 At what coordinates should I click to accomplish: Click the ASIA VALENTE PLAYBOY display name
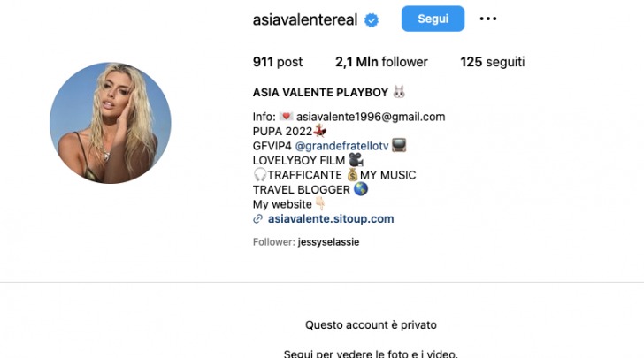(320, 93)
